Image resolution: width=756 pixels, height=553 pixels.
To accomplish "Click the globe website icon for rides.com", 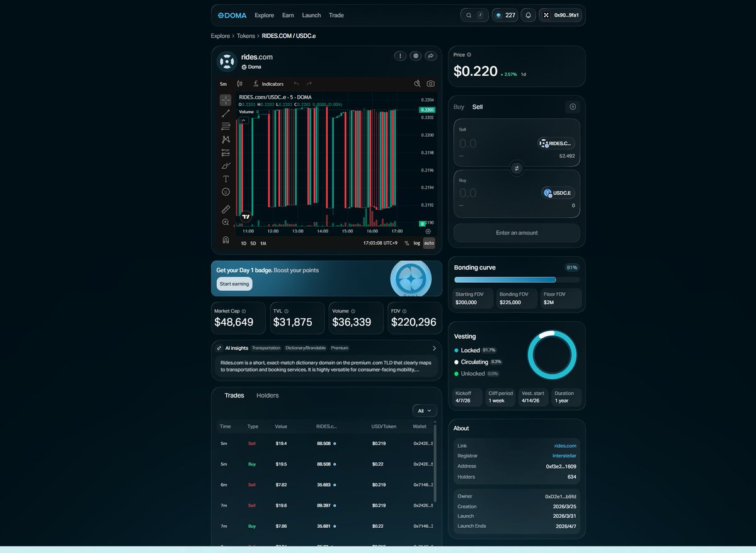I will (415, 56).
